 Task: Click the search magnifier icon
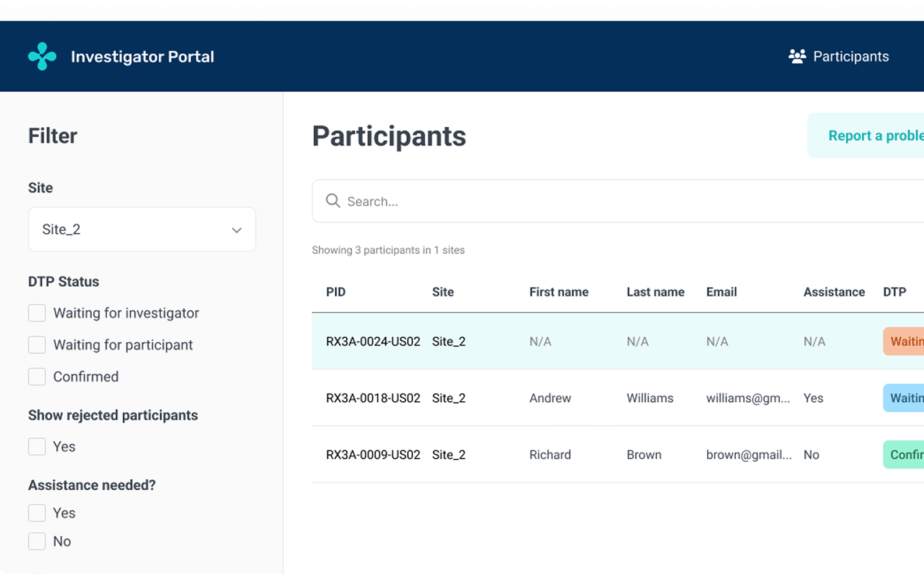tap(333, 201)
